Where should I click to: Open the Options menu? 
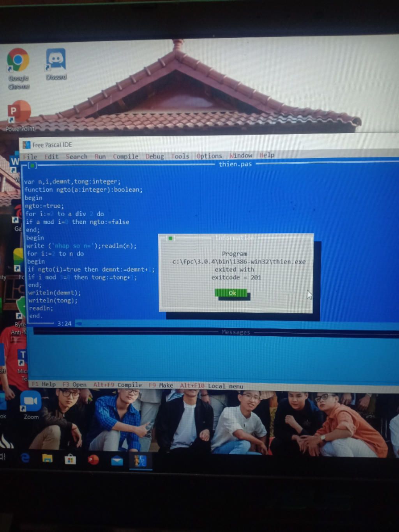click(x=209, y=156)
